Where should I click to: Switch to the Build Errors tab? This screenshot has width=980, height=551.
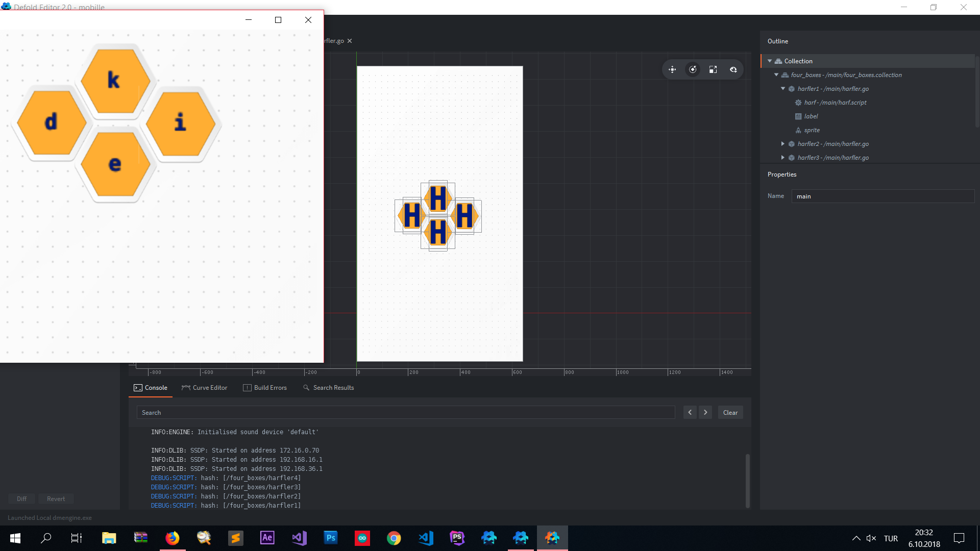265,388
